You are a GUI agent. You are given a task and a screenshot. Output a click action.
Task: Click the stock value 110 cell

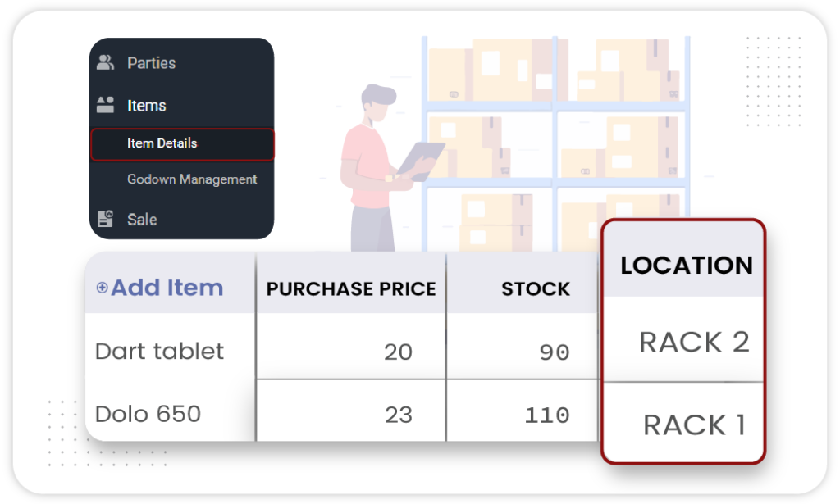(x=546, y=415)
